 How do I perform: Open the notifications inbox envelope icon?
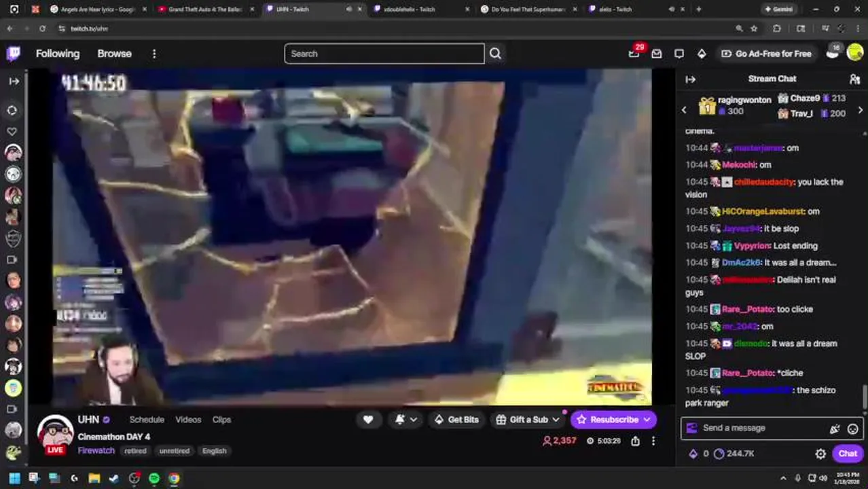point(657,54)
